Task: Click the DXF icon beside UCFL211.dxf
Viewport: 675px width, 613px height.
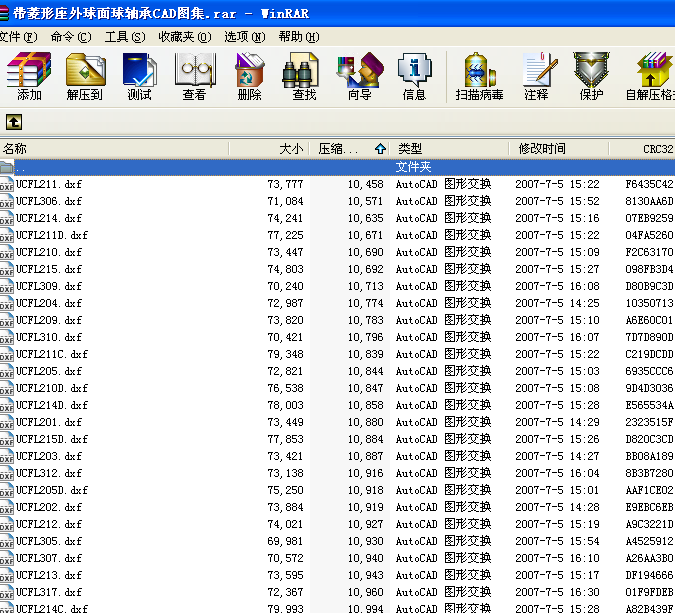Action: [x=6, y=184]
